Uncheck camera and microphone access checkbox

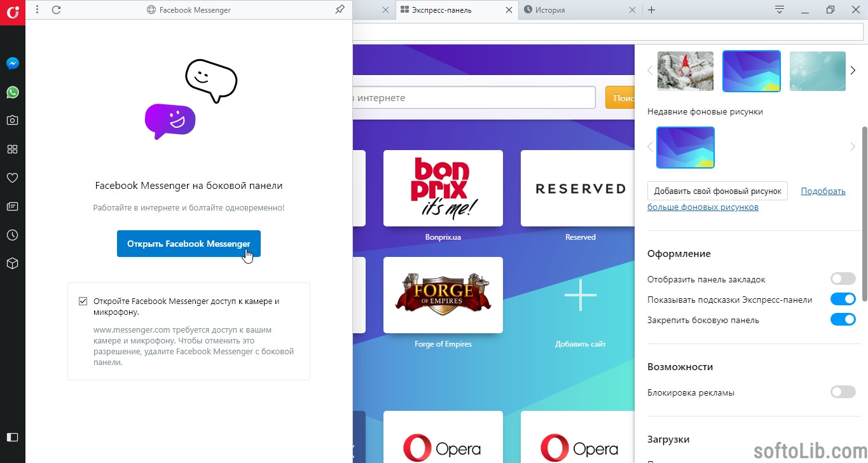[83, 301]
